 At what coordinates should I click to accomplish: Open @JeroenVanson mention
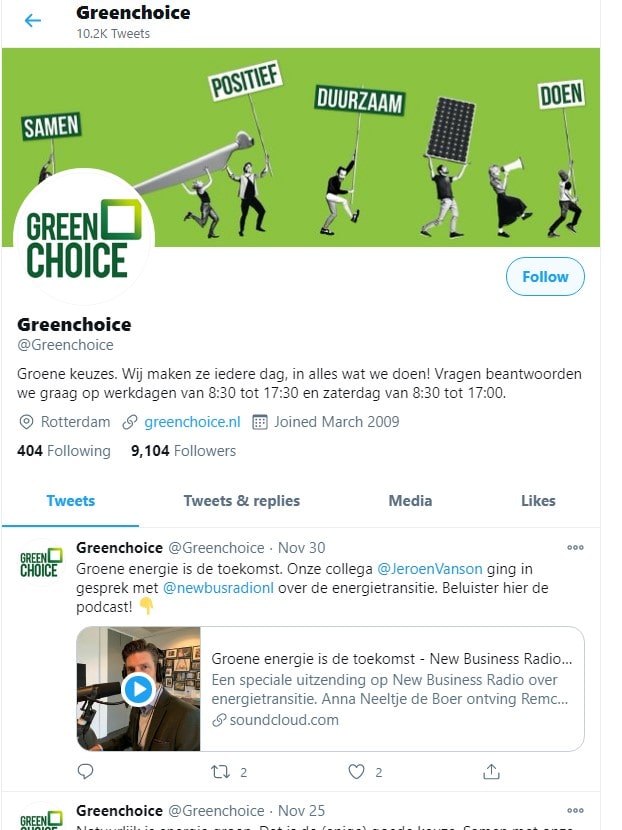[x=429, y=569]
